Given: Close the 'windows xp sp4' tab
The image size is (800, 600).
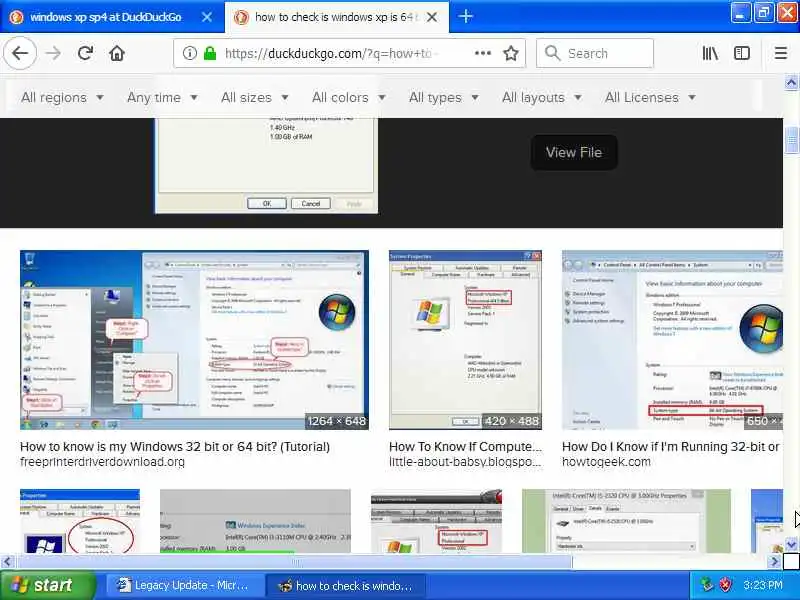Looking at the screenshot, I should pos(207,17).
